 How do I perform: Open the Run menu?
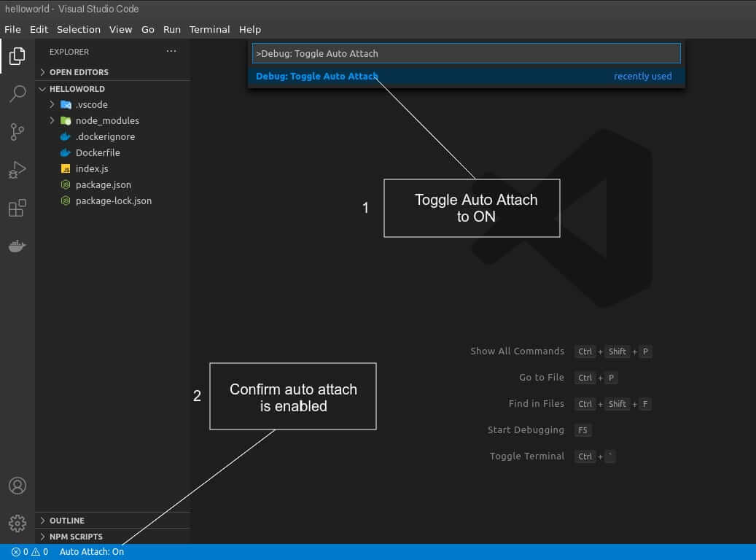tap(171, 29)
